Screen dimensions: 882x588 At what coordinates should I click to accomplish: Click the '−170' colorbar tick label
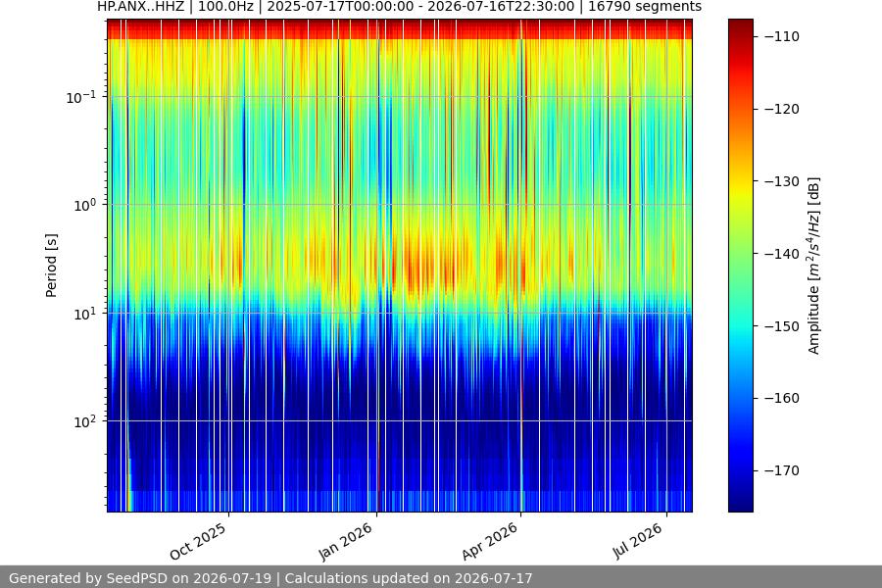click(x=782, y=470)
